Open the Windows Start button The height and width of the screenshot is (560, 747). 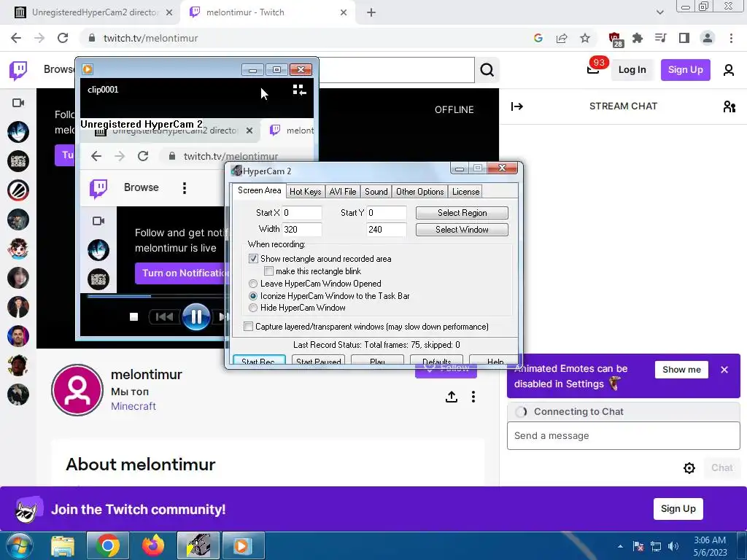[19, 545]
